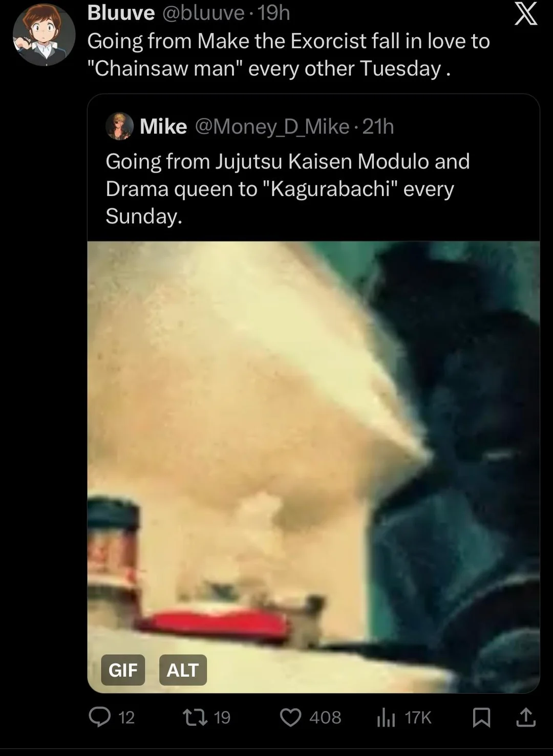Open the quoted post's 21h timestamp
This screenshot has width=553, height=756.
tap(378, 126)
